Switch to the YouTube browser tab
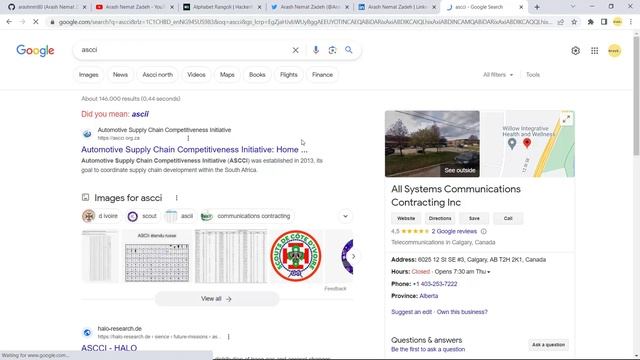The height and width of the screenshot is (360, 640). 135,7
